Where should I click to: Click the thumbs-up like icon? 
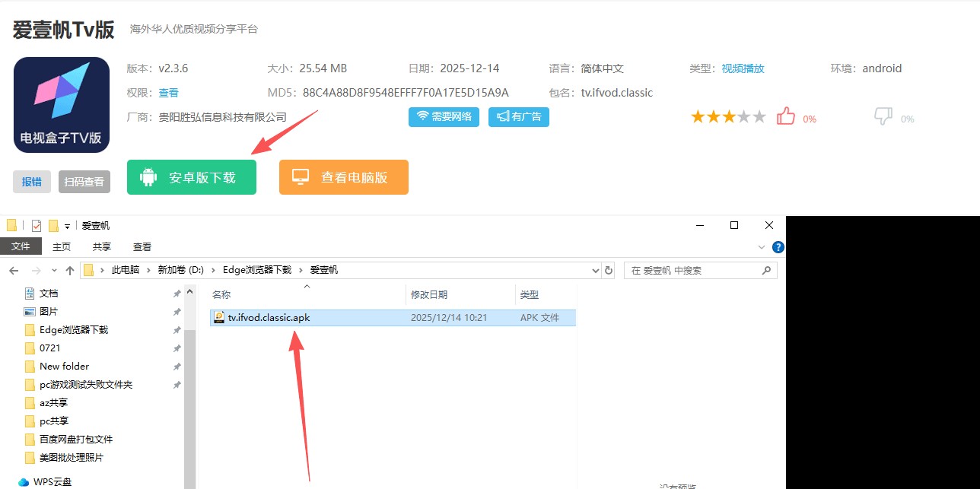785,116
